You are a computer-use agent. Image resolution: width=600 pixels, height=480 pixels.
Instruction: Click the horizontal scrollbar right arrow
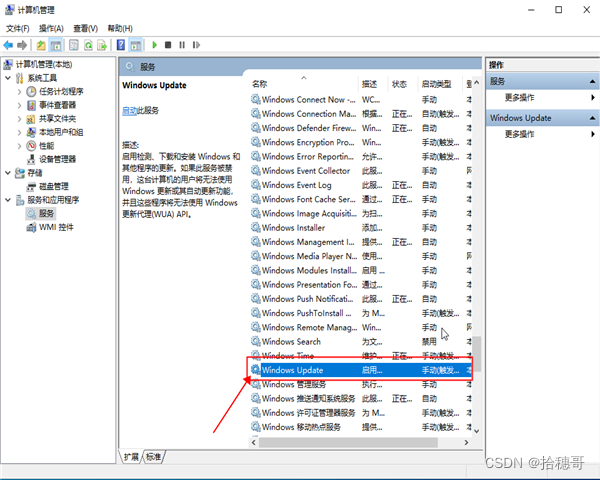466,442
